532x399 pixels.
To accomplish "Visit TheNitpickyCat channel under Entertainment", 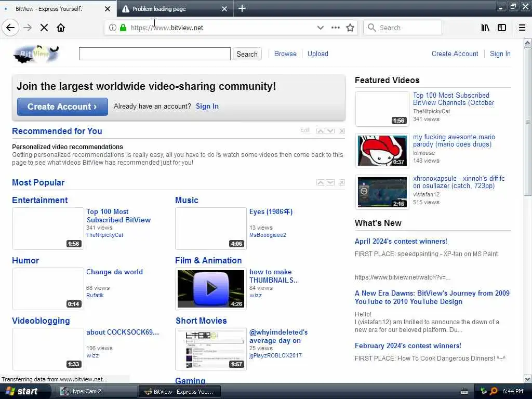I will (x=104, y=235).
